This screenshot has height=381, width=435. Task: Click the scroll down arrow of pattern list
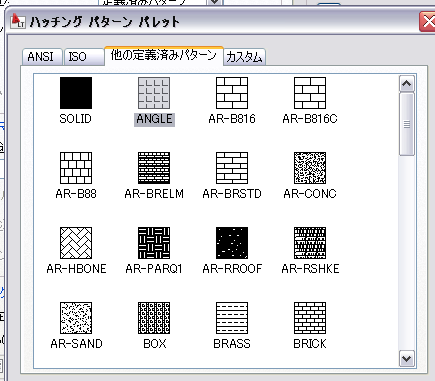coord(407,359)
